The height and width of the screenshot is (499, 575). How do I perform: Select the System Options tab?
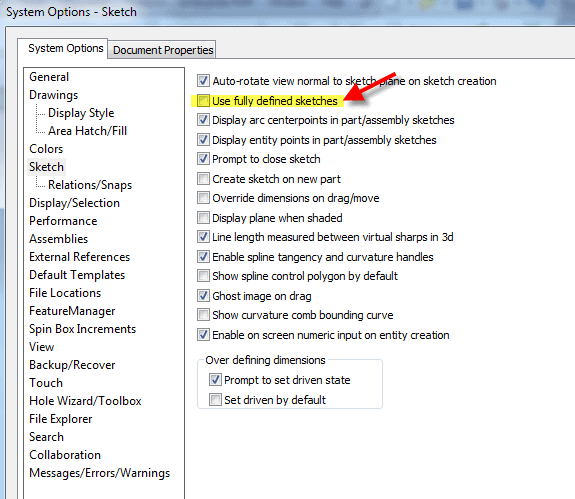click(x=66, y=48)
